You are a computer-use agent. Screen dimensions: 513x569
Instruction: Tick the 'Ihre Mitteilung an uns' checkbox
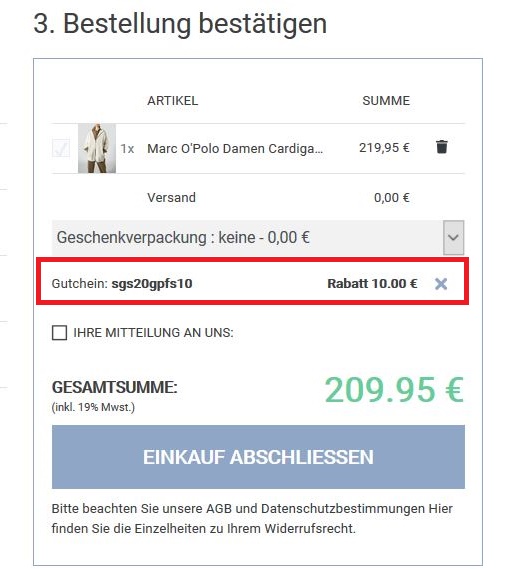point(59,332)
